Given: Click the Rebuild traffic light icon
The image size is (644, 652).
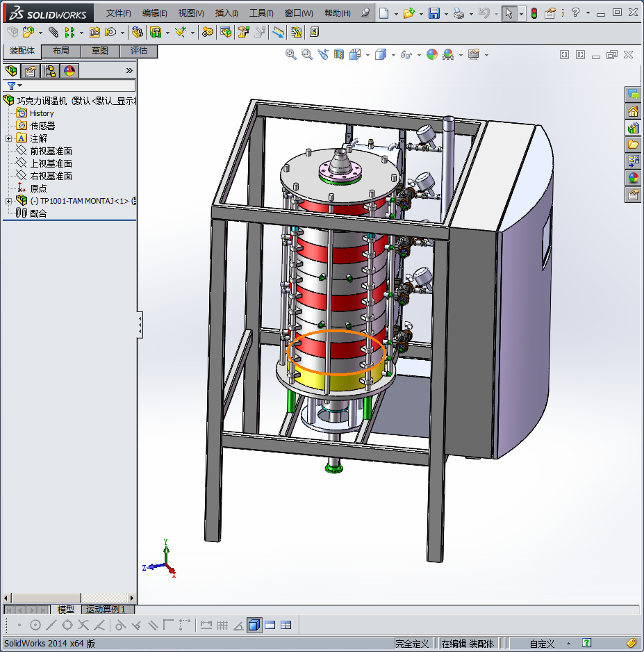Looking at the screenshot, I should tap(534, 13).
